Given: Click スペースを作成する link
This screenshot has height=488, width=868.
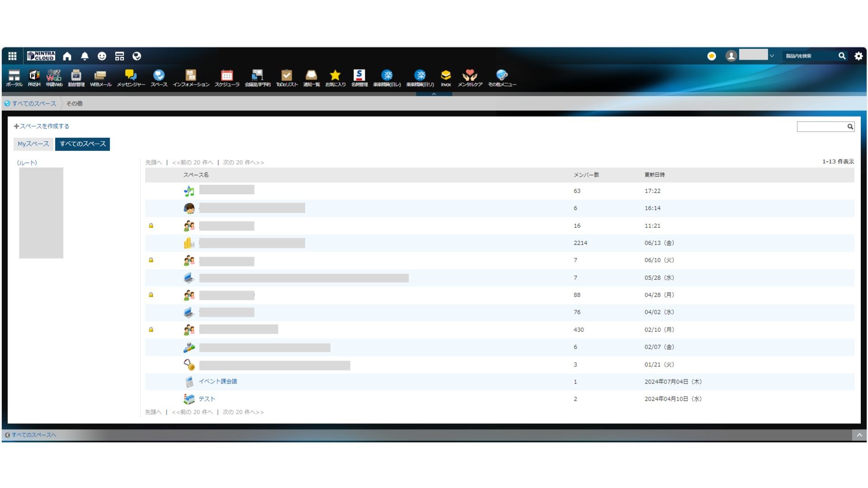Looking at the screenshot, I should 44,127.
